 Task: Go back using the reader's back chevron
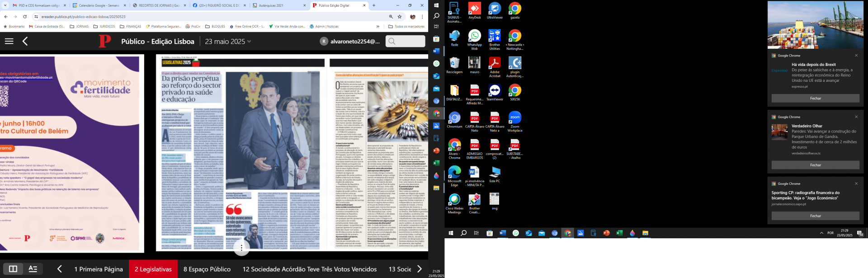pos(25,41)
